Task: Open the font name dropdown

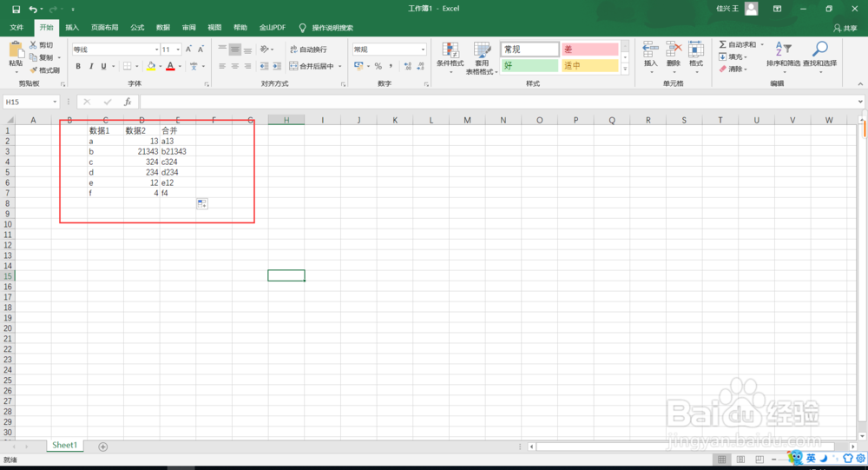Action: pyautogui.click(x=156, y=50)
